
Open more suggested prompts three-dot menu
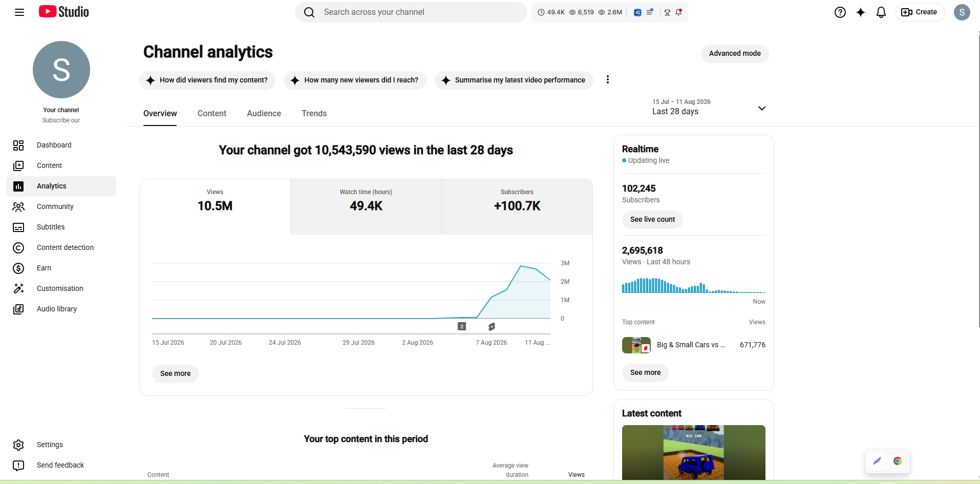[607, 80]
